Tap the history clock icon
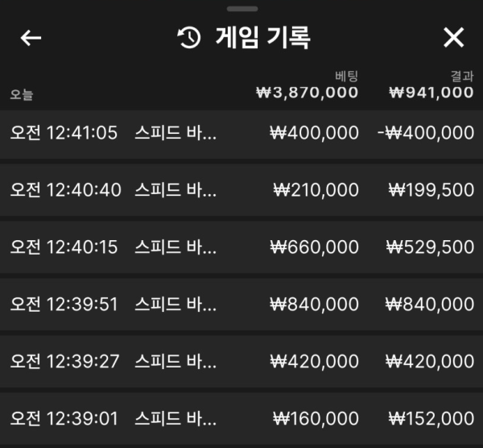The width and height of the screenshot is (483, 448). pos(189,38)
